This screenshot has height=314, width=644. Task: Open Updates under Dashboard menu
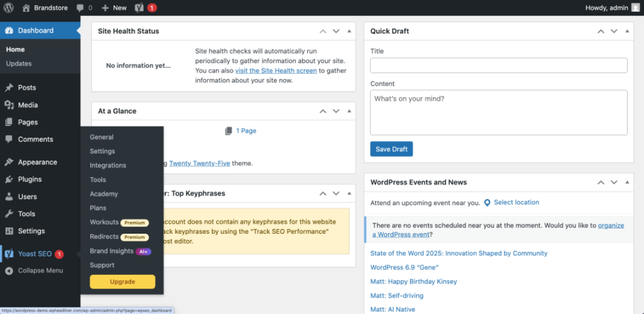coord(19,64)
